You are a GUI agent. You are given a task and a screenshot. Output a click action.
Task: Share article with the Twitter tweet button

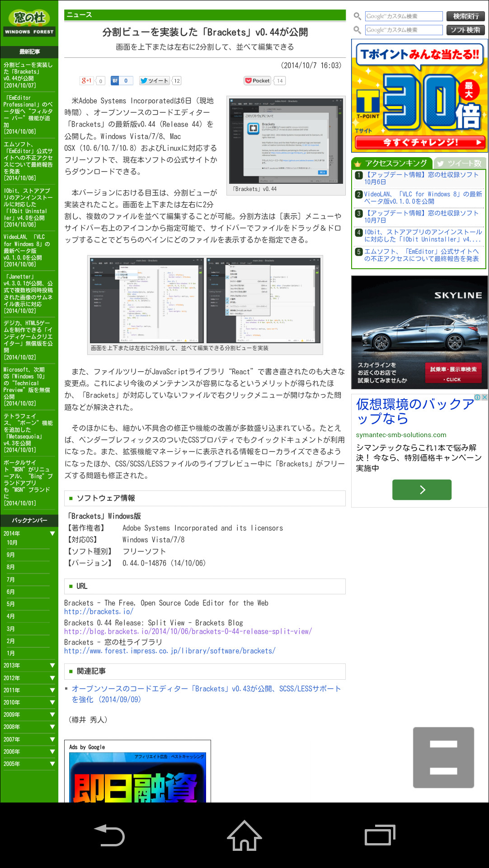click(154, 81)
